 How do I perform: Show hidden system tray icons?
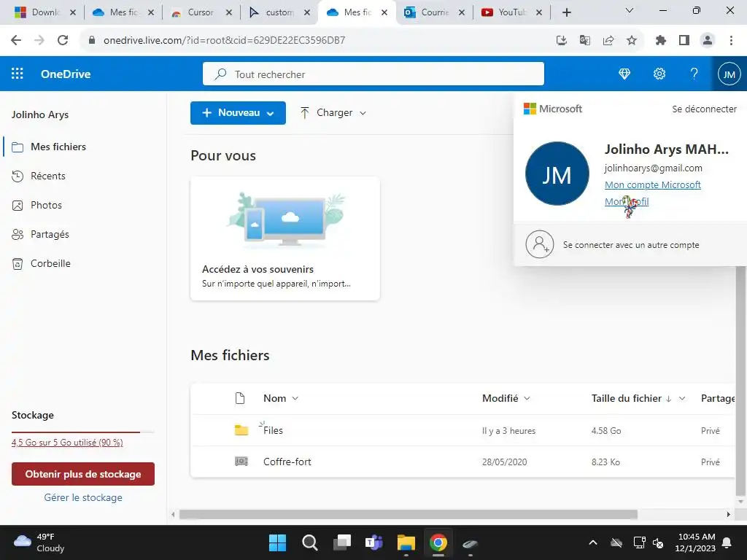[592, 542]
